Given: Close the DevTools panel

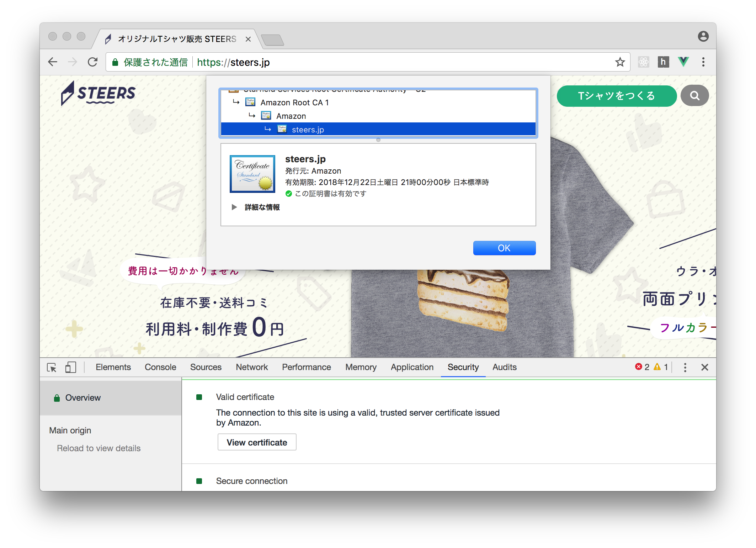Looking at the screenshot, I should [704, 367].
